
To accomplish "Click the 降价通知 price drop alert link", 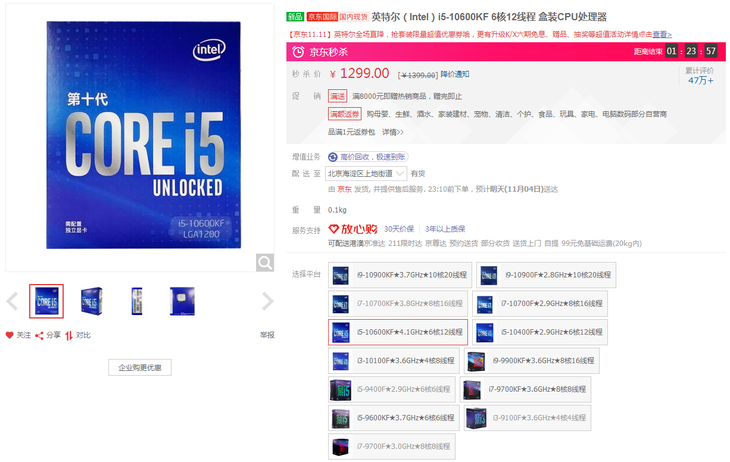I will point(455,74).
